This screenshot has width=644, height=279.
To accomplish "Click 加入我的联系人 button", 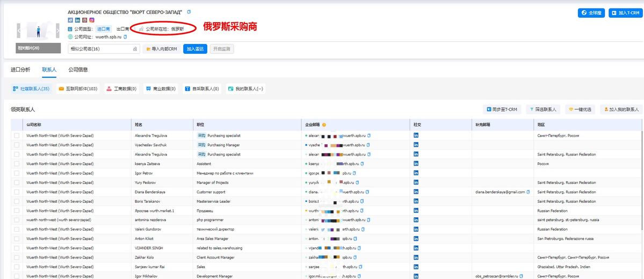I will pos(621,109).
